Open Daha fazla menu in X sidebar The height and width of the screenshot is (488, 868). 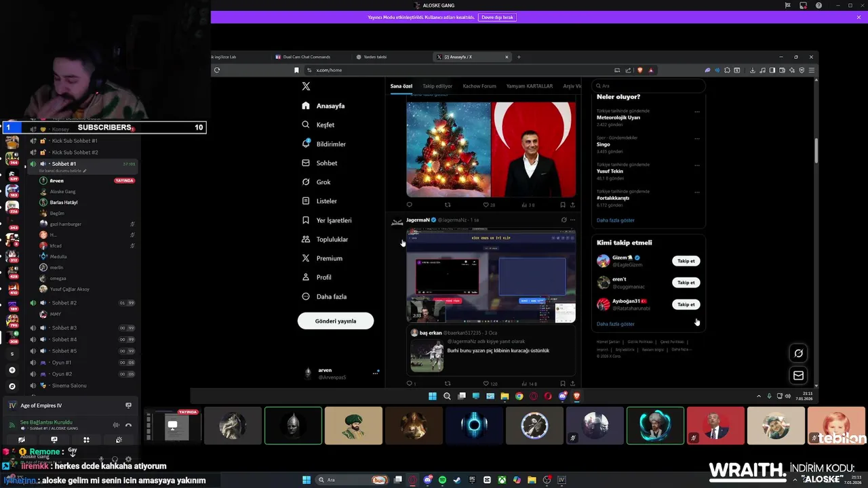324,296
